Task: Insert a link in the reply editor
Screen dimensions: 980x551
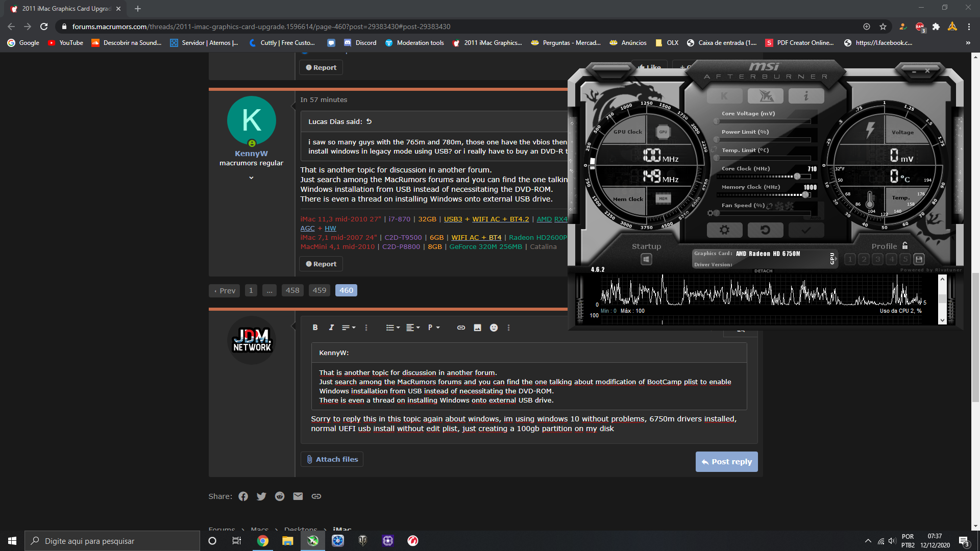Action: (x=461, y=328)
